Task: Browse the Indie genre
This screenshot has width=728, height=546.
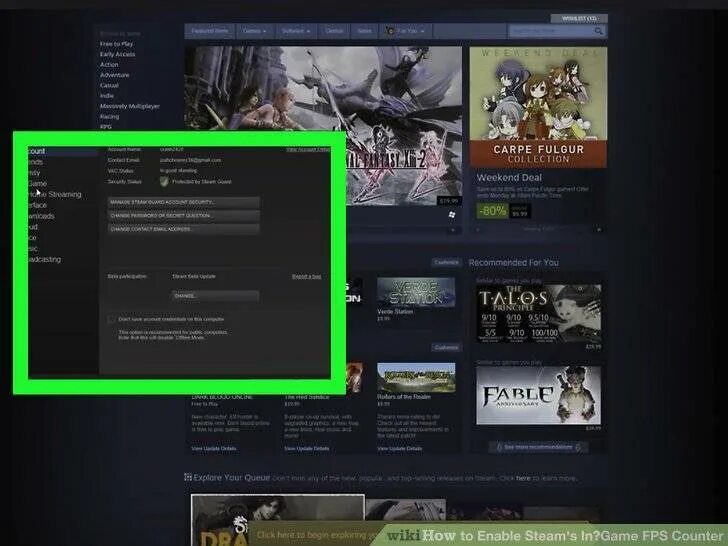Action: point(107,96)
